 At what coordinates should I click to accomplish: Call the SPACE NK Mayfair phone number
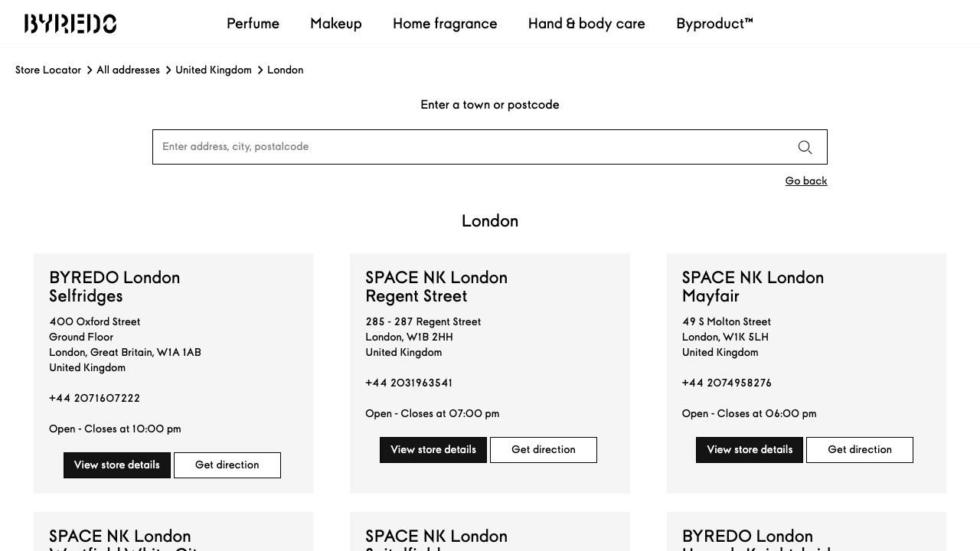(727, 383)
